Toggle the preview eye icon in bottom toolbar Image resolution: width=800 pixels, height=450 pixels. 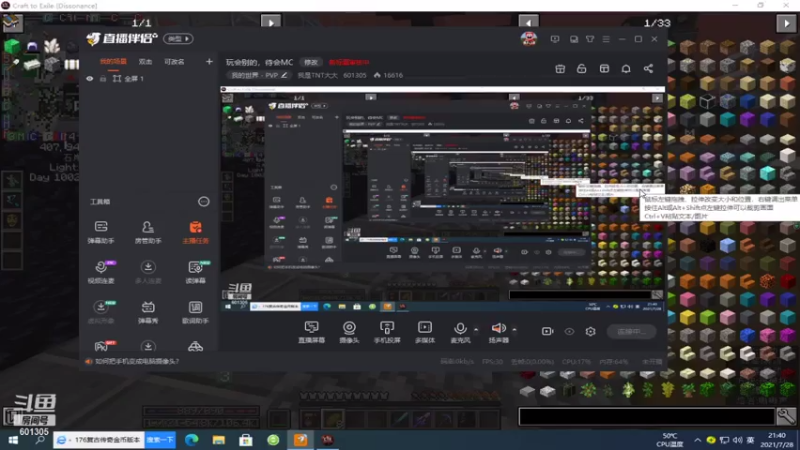[x=569, y=332]
